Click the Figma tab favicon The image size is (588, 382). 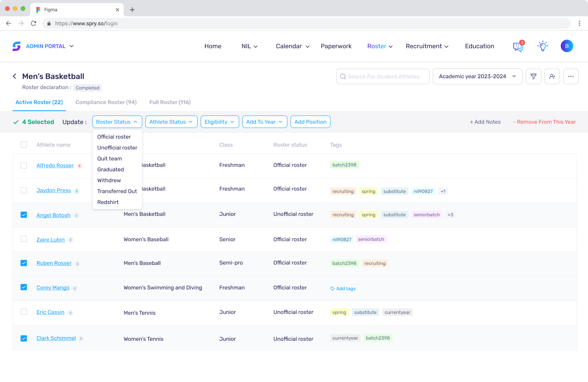click(x=38, y=10)
